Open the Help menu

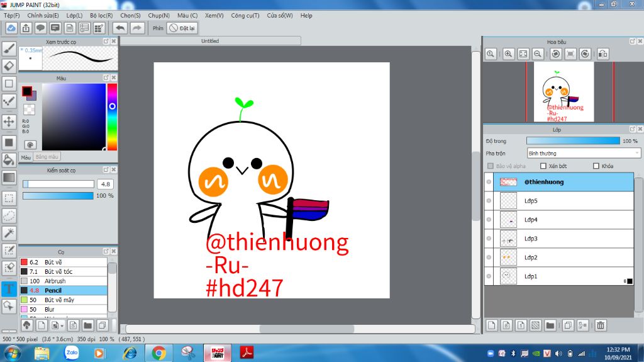306,15
